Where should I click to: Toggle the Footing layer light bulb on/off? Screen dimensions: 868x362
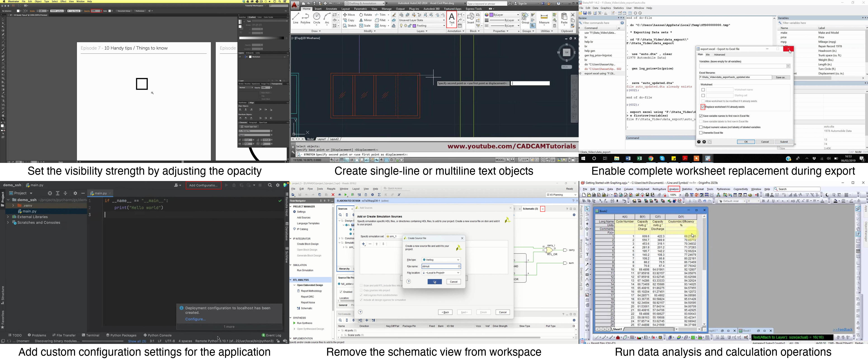pos(401,26)
